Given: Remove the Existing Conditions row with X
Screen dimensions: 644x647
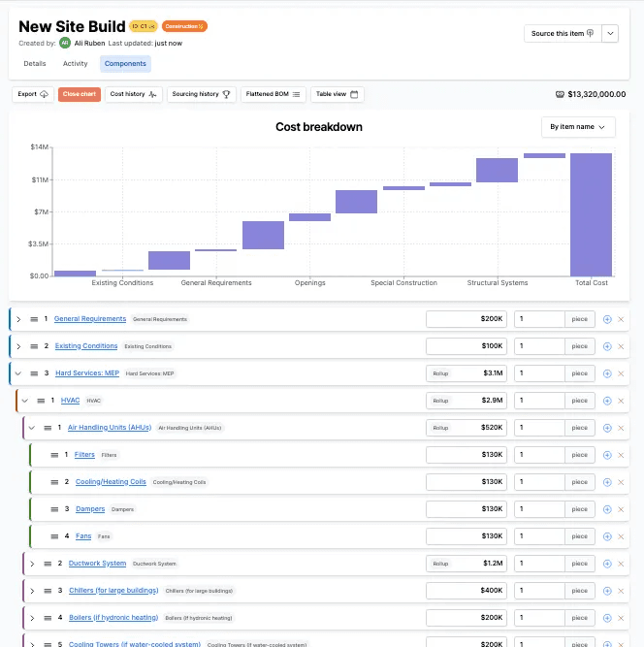Looking at the screenshot, I should (621, 346).
